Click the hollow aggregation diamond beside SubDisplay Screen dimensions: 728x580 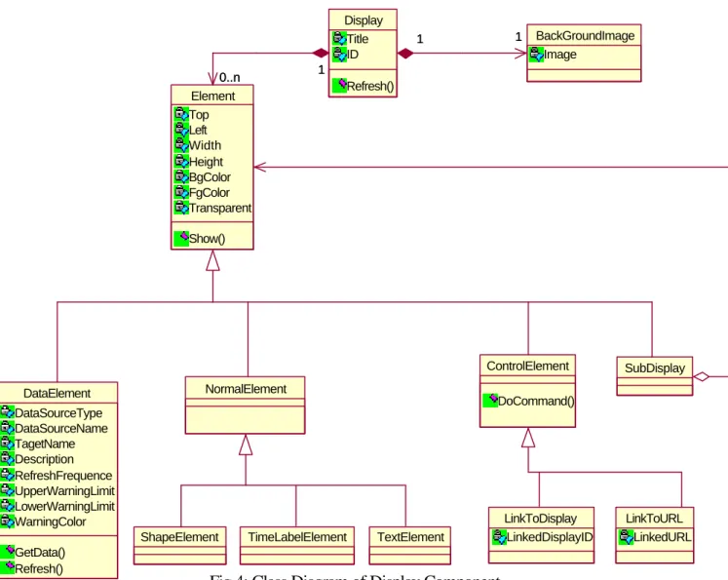pos(701,376)
